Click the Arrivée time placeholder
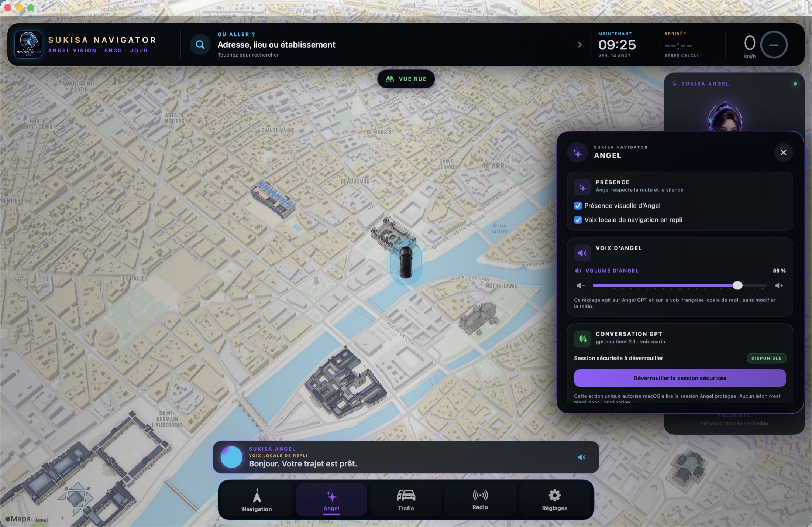This screenshot has height=527, width=812. (x=678, y=46)
